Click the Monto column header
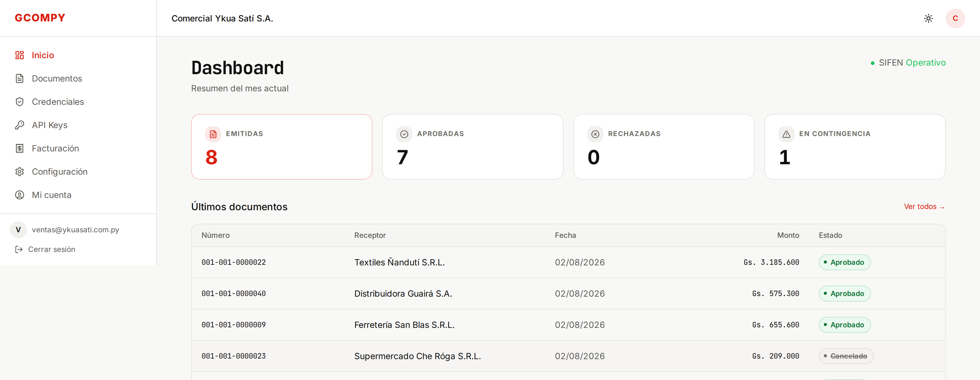980x380 pixels. 788,235
